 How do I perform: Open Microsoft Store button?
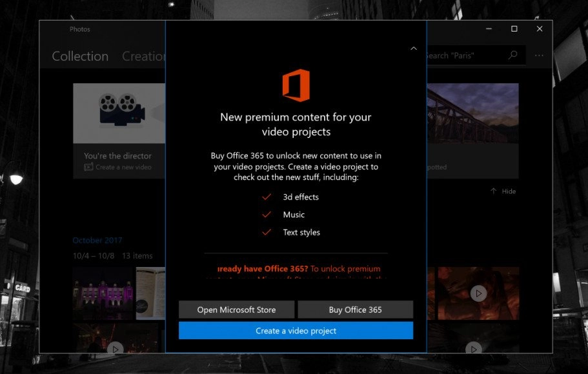tap(236, 310)
